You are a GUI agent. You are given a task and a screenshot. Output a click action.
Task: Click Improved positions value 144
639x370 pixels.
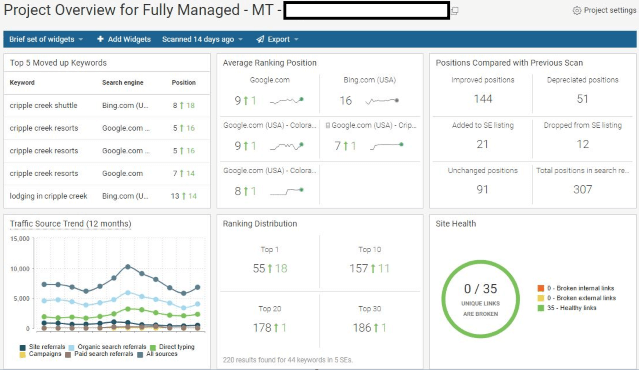click(x=483, y=99)
